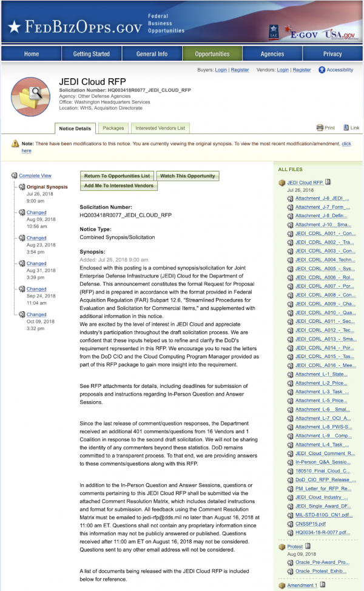The height and width of the screenshot is (591, 364).
Task: Click the FedBizOpps.gov star logo
Action: coord(15,27)
